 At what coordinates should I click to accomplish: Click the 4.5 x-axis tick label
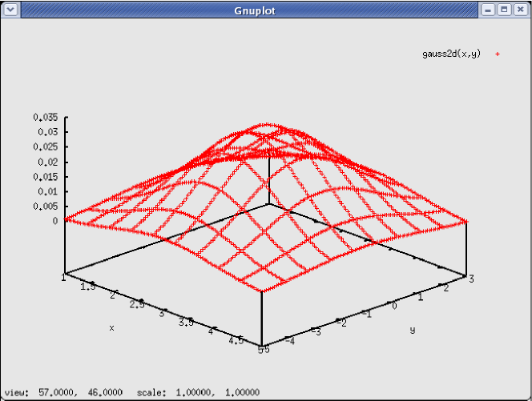coord(236,340)
